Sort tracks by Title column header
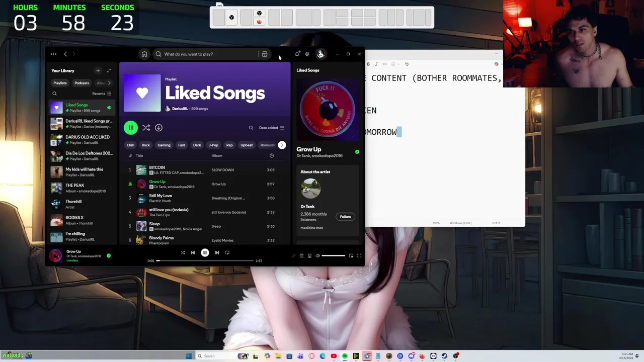Viewport: 644px width, 362px height. point(139,156)
